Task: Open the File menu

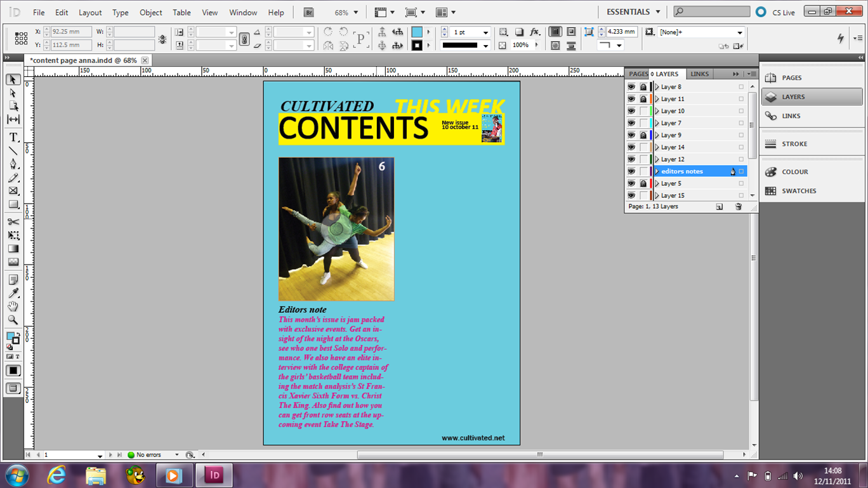Action: click(39, 12)
